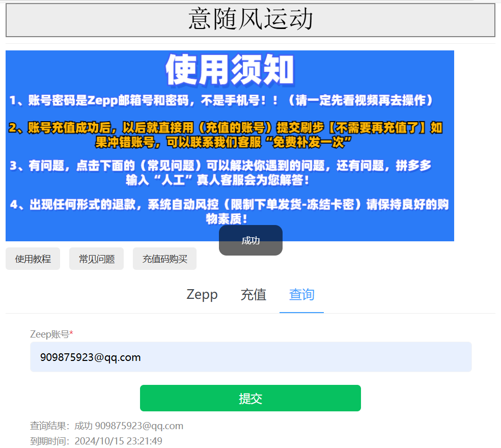Switch to the 充值 tab

click(x=254, y=294)
